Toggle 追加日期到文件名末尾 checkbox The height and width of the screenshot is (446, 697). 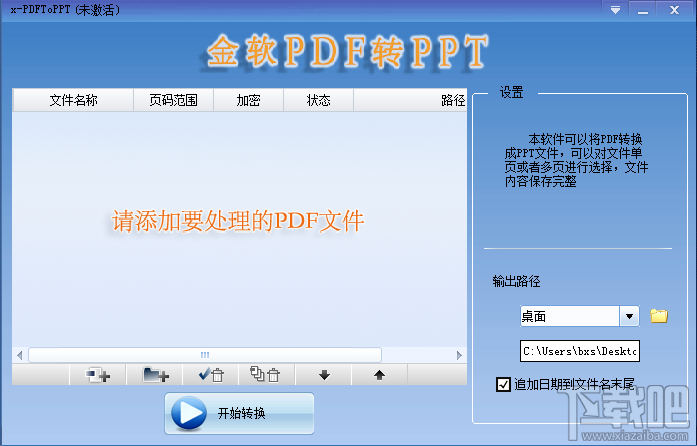pyautogui.click(x=503, y=384)
